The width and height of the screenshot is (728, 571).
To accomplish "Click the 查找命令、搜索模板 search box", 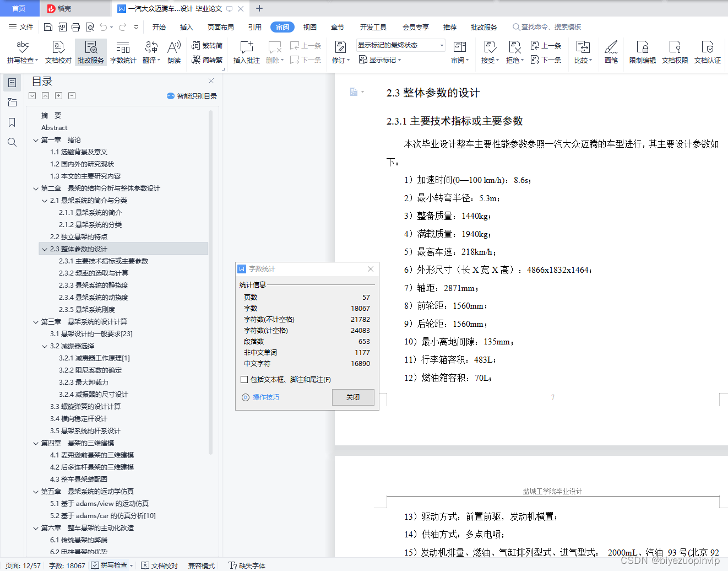I will point(547,27).
